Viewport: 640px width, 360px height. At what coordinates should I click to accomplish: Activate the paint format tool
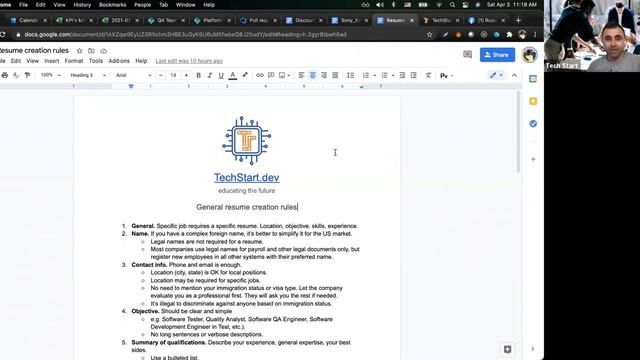tap(27, 75)
